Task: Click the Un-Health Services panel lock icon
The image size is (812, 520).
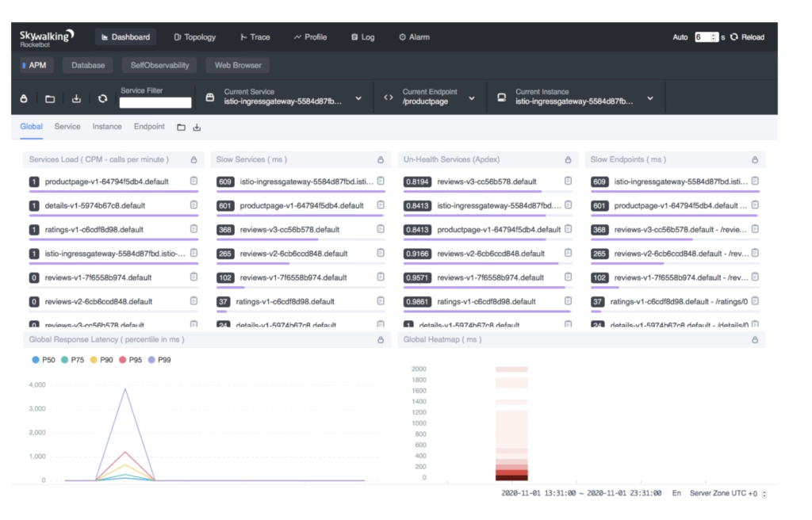Action: [568, 160]
